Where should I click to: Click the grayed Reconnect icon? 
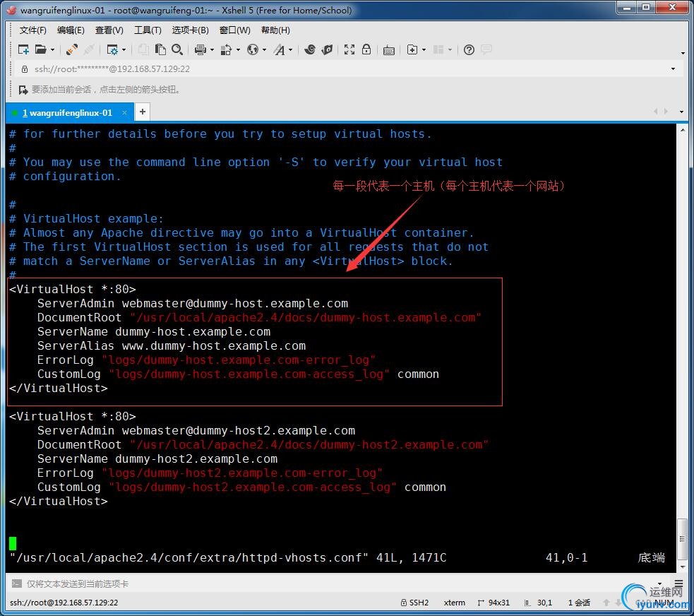coord(89,49)
